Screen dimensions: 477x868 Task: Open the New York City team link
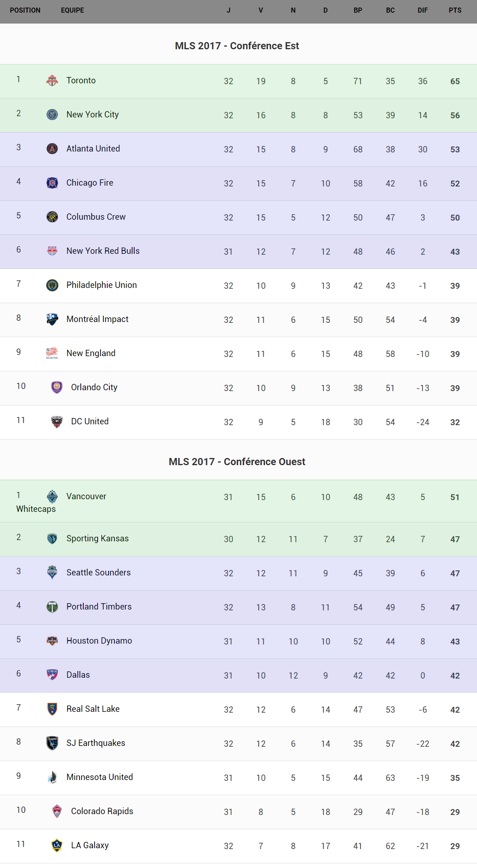93,114
